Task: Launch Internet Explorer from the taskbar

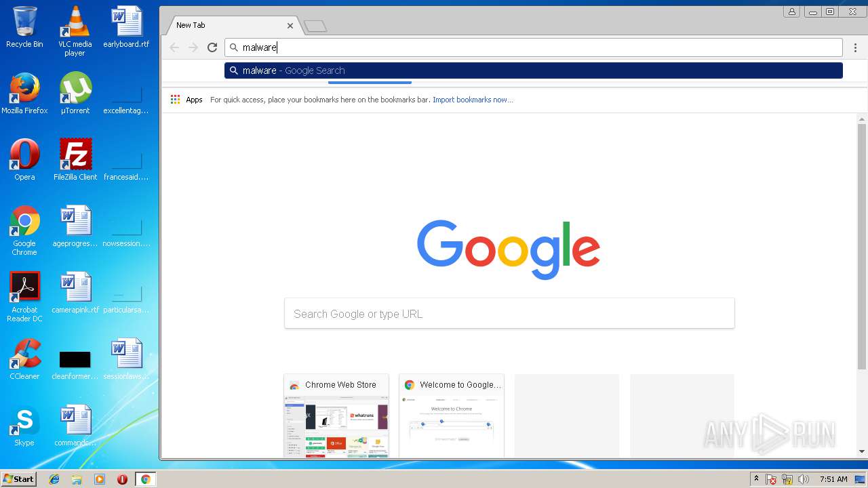Action: point(54,479)
